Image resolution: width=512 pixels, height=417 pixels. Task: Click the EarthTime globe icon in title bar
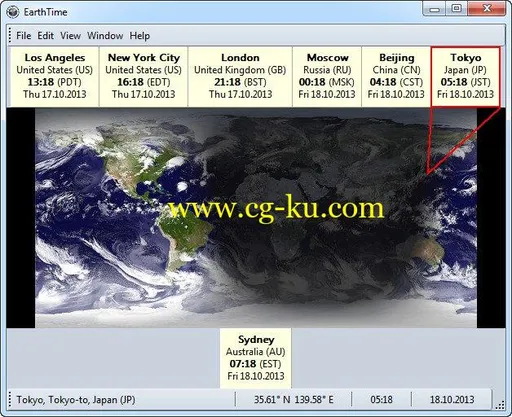pos(13,12)
